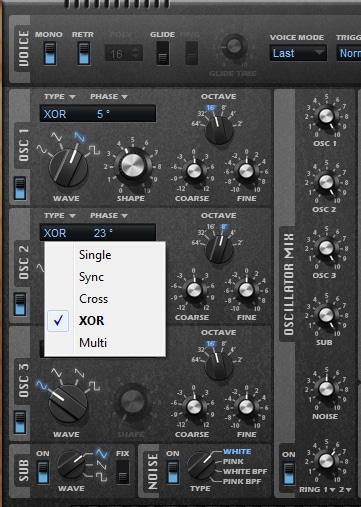Image resolution: width=361 pixels, height=507 pixels.
Task: Click the OSC 1 mix level knob
Action: coord(326,116)
